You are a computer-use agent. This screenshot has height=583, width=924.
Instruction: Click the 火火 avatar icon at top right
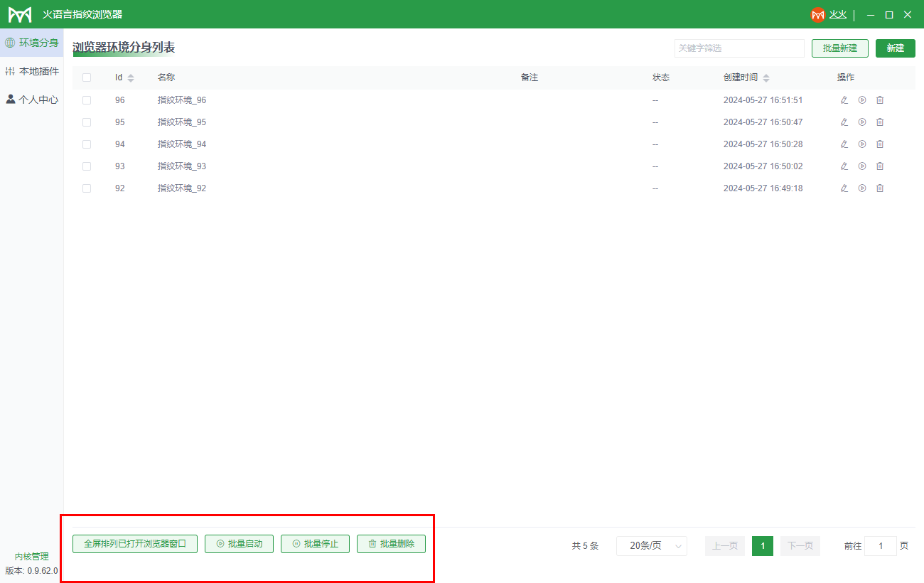(817, 14)
